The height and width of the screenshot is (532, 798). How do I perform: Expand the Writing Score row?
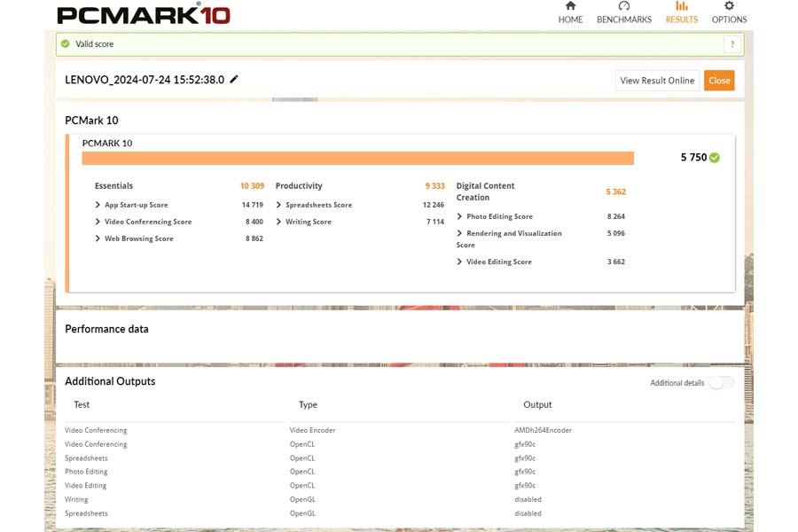coord(278,222)
